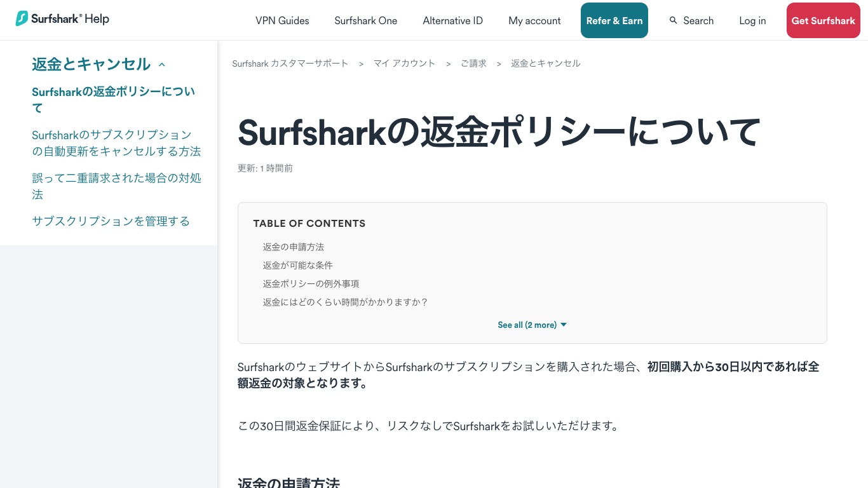Click the search magnifier icon
This screenshot has height=488, width=868.
(674, 20)
